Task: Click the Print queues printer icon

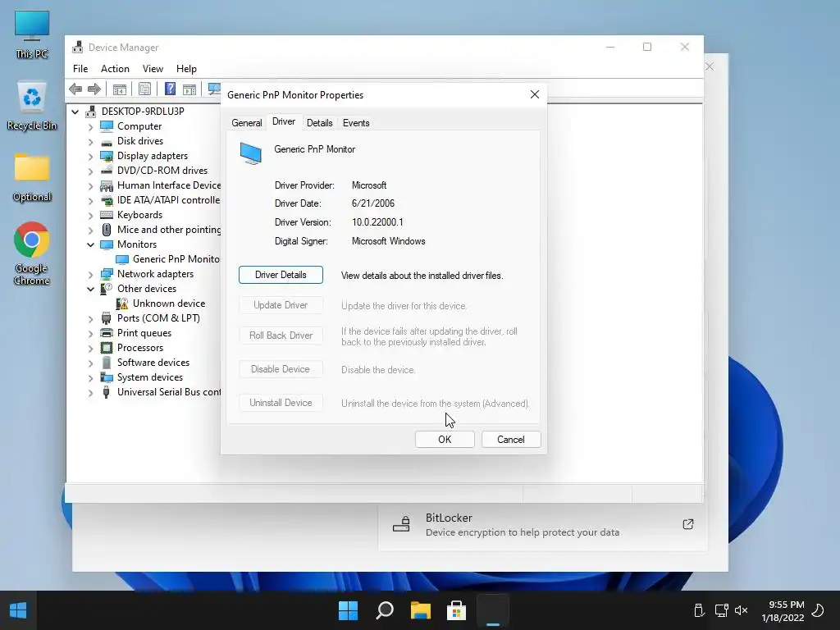Action: point(107,333)
